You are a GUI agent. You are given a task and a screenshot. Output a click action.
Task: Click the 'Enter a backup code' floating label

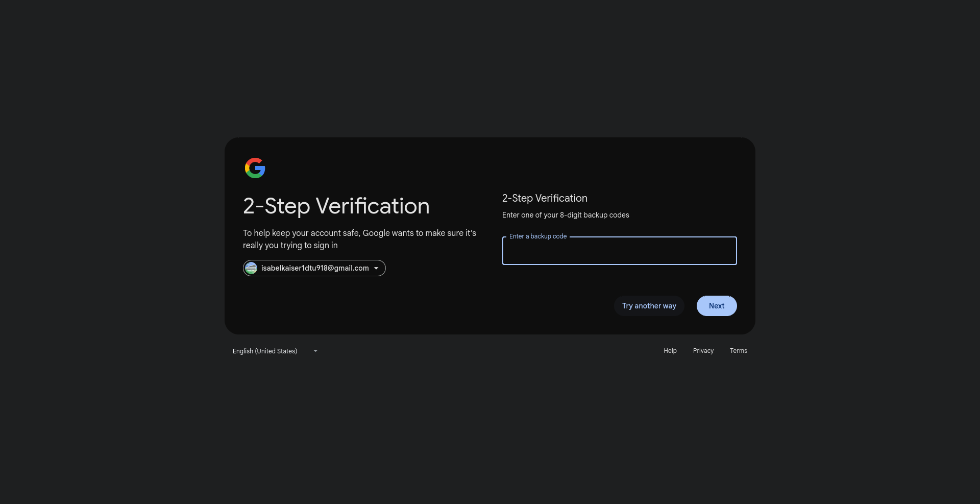pos(537,236)
